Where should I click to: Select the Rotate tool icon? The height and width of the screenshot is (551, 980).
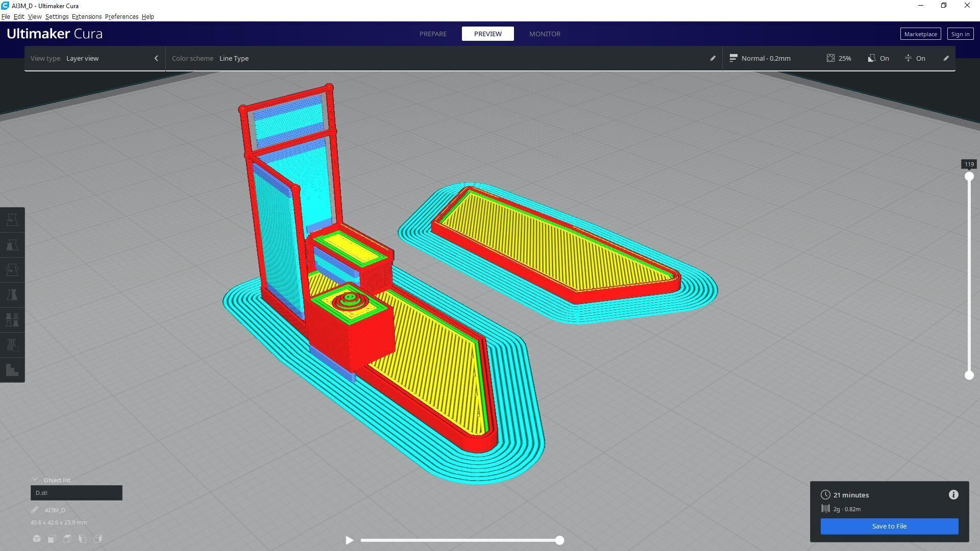coord(12,270)
